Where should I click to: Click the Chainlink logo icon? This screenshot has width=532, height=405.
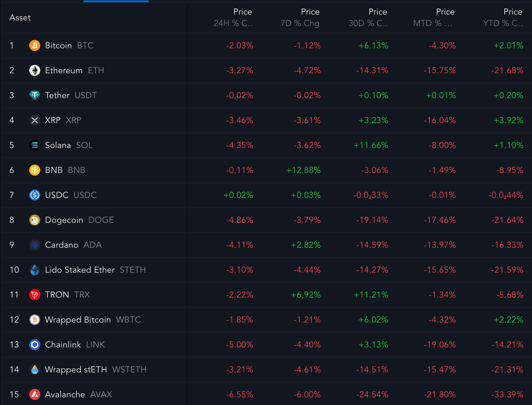click(35, 345)
